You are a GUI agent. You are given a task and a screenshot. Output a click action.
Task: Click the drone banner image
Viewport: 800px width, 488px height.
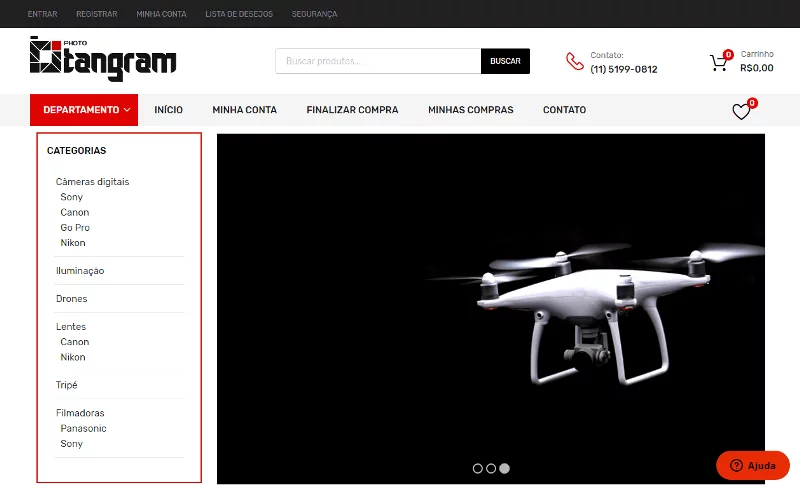[x=491, y=308]
